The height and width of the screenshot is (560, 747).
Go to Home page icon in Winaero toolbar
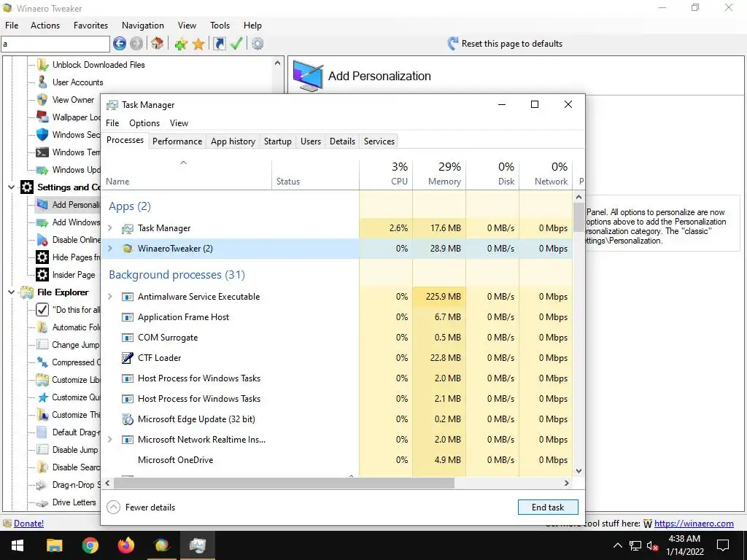point(158,44)
